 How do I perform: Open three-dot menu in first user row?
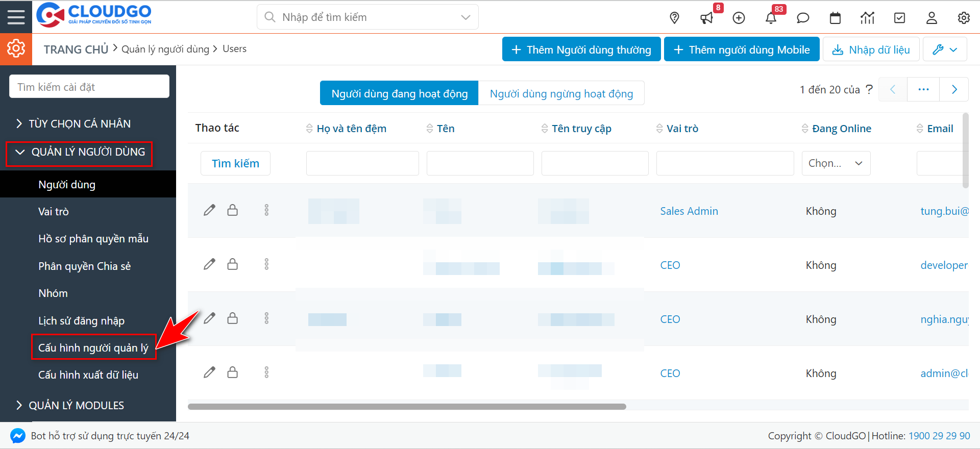point(266,210)
